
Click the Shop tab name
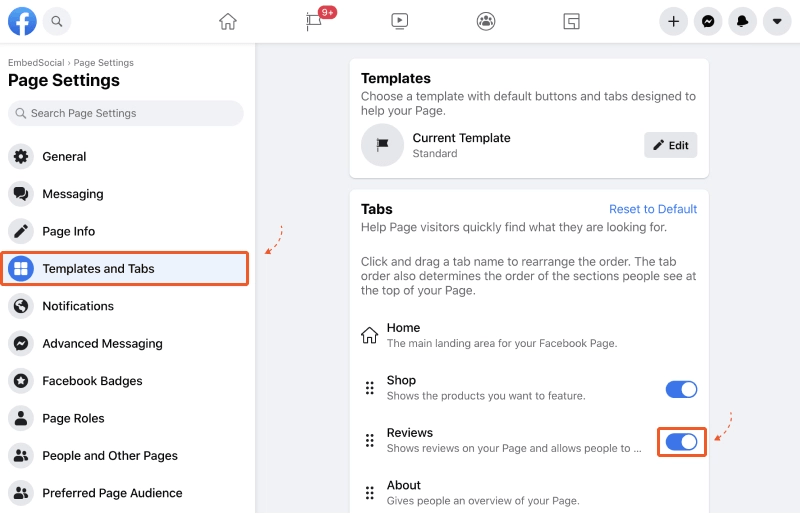point(401,380)
